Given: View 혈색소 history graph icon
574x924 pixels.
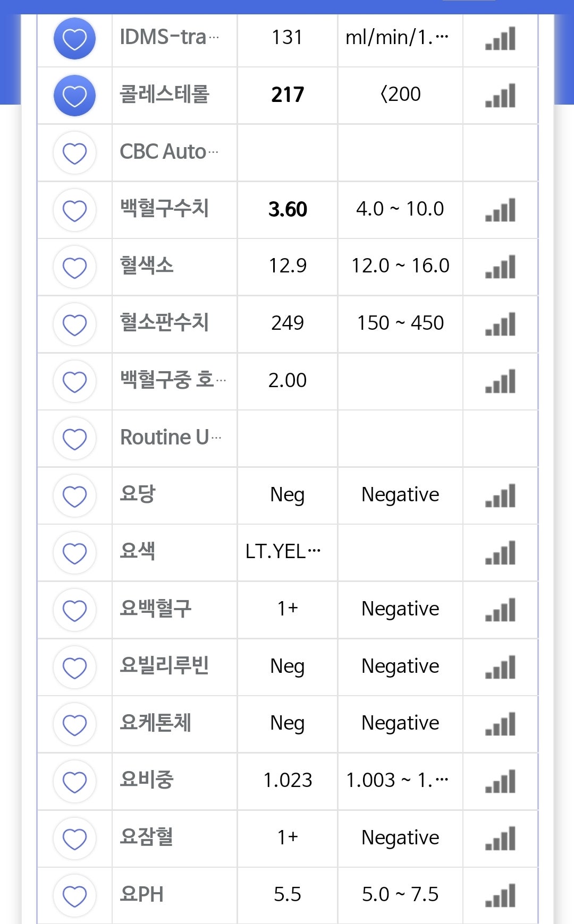Looking at the screenshot, I should tap(500, 267).
